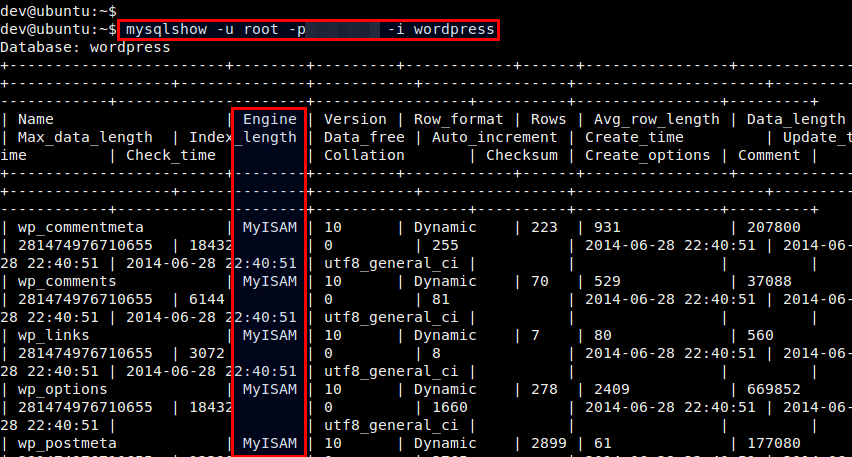Click avg row length value 529
852x457 pixels.
point(607,281)
